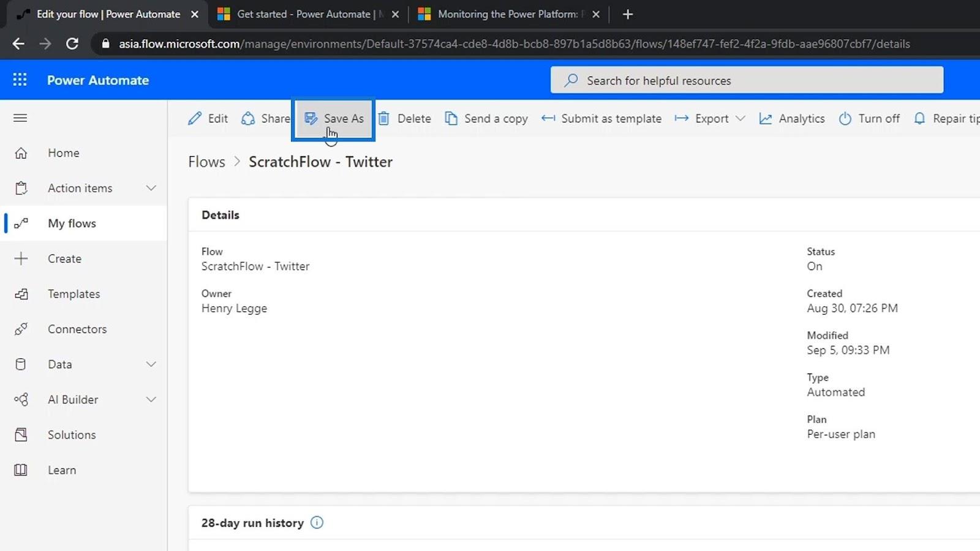Close the Get started browser tab
Image resolution: width=980 pixels, height=551 pixels.
pyautogui.click(x=395, y=14)
